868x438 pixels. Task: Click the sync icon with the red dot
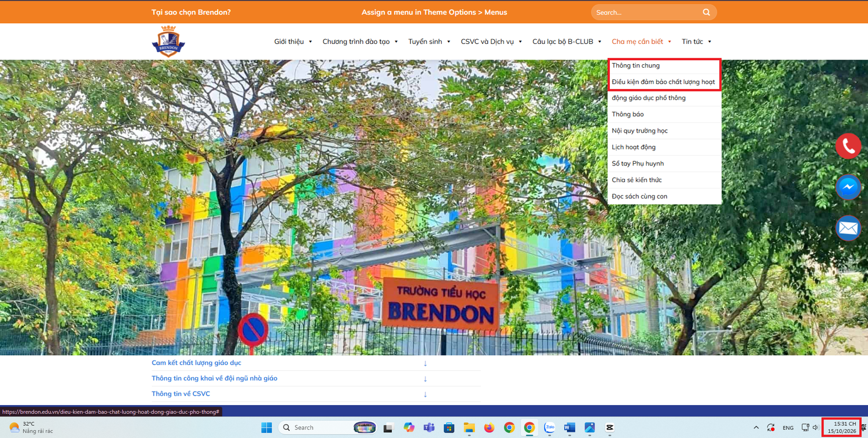(x=771, y=428)
